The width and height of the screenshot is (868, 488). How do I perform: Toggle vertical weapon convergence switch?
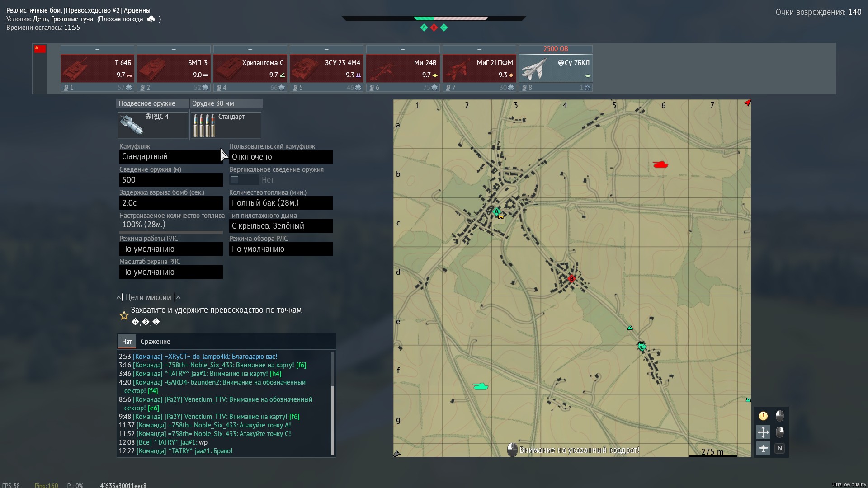(x=244, y=180)
